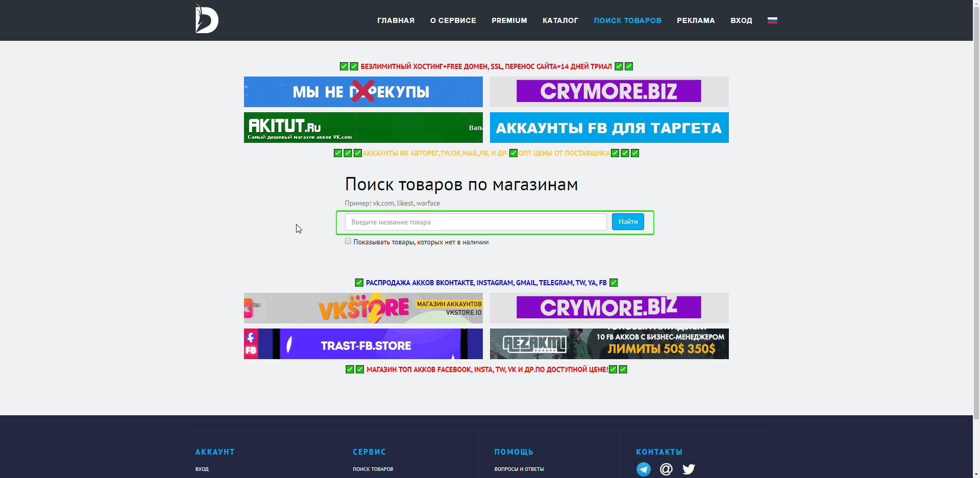The height and width of the screenshot is (478, 980).
Task: Open КАТАЛОГ in the navigation
Action: pos(560,20)
